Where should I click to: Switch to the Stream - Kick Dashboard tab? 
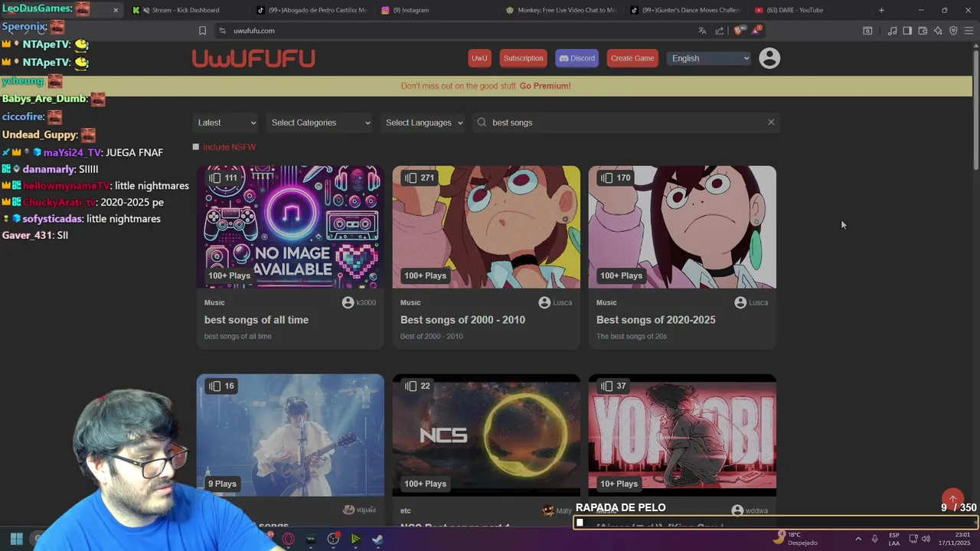[186, 10]
